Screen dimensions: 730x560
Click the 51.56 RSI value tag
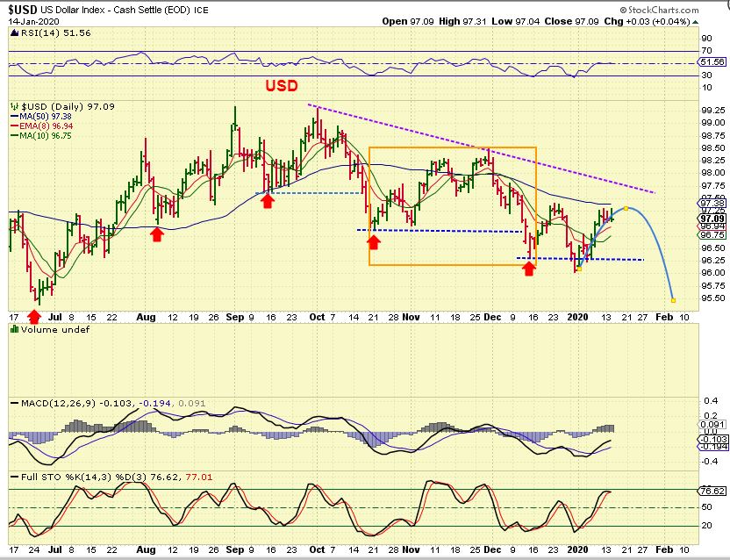[x=712, y=62]
